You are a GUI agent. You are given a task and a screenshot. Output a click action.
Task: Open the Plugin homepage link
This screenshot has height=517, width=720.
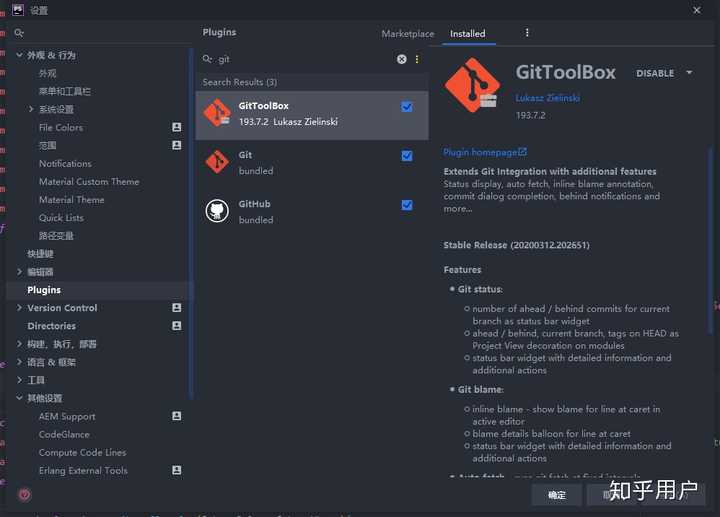[484, 152]
